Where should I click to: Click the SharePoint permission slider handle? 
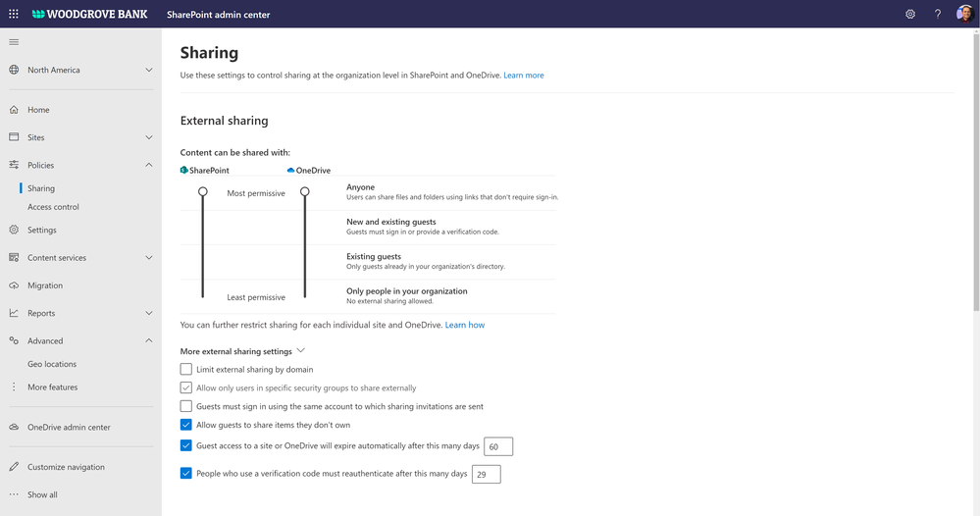point(203,192)
